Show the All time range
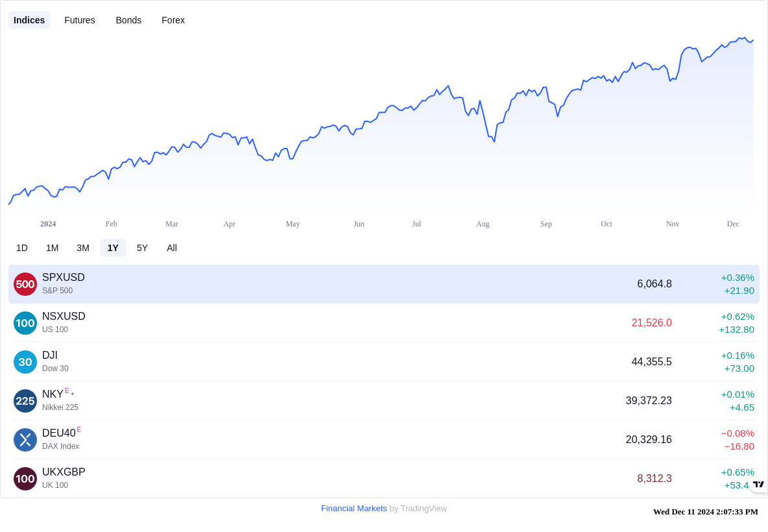768x532 pixels. tap(172, 248)
